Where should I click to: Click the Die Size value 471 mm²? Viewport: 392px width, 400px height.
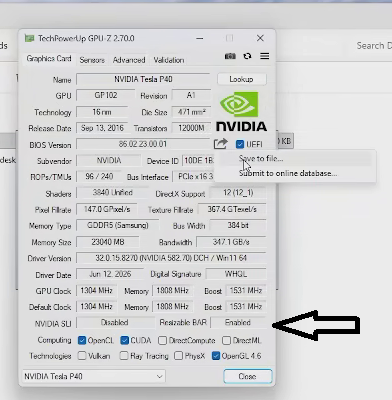[191, 112]
